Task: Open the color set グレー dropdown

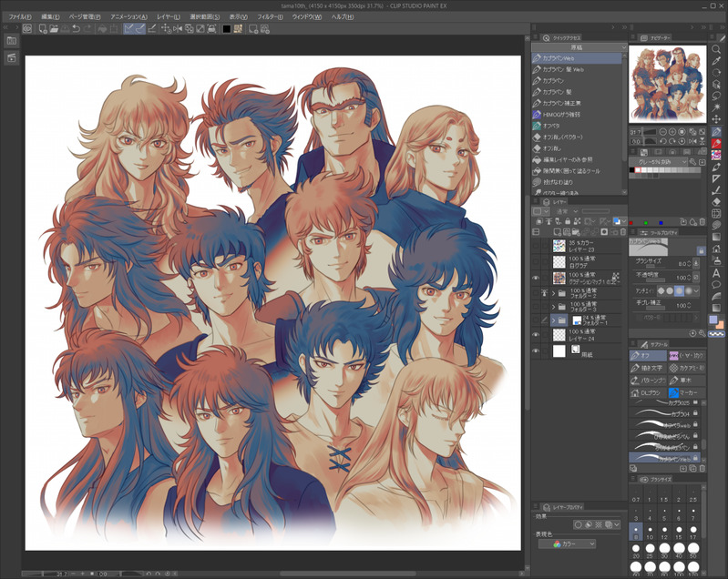Action: [x=659, y=161]
